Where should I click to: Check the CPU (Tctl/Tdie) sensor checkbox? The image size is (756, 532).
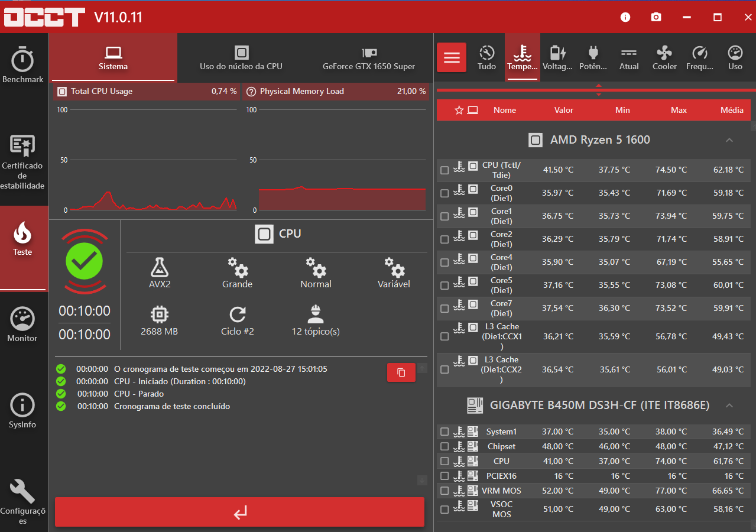444,170
